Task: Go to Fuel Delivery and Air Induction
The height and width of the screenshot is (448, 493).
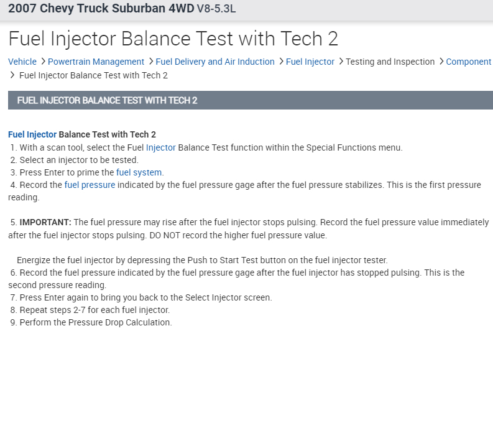Action: point(215,62)
